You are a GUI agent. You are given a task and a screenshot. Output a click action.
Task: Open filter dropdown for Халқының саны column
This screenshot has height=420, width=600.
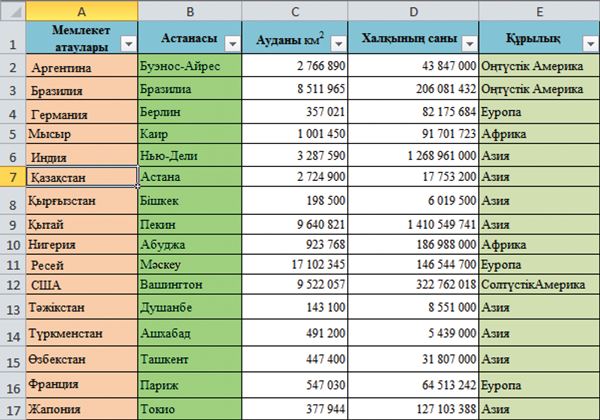pos(469,44)
